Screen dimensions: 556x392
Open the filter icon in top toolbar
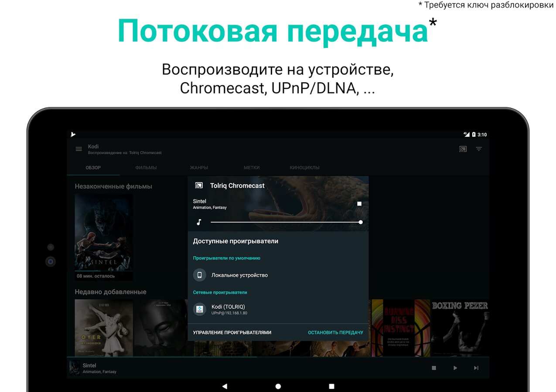(479, 149)
